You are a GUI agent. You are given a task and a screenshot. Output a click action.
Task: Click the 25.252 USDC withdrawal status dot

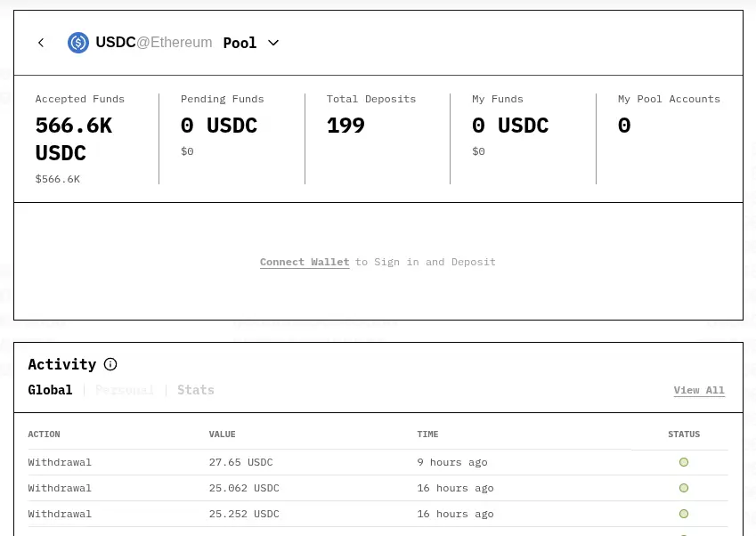[684, 514]
